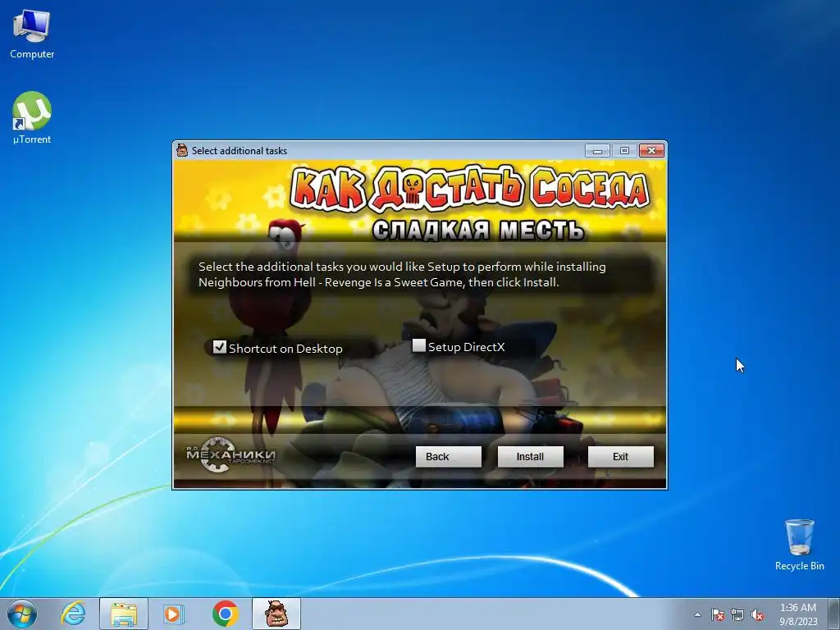Viewport: 840px width, 630px height.
Task: Switch to the installer taskbar item
Action: [276, 614]
